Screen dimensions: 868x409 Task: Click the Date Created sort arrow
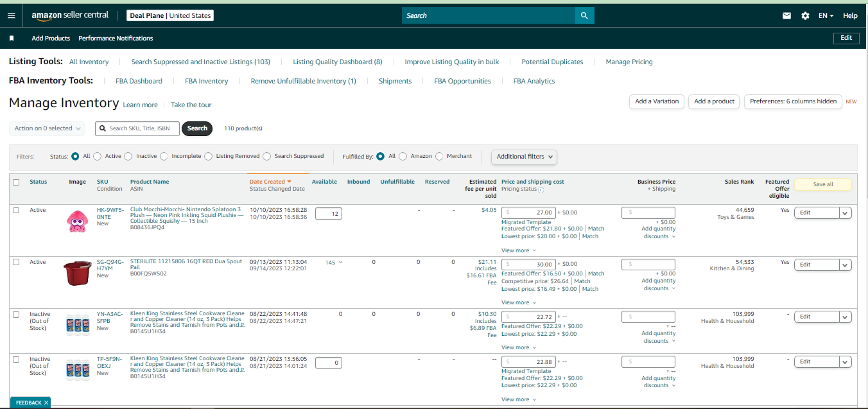(290, 182)
